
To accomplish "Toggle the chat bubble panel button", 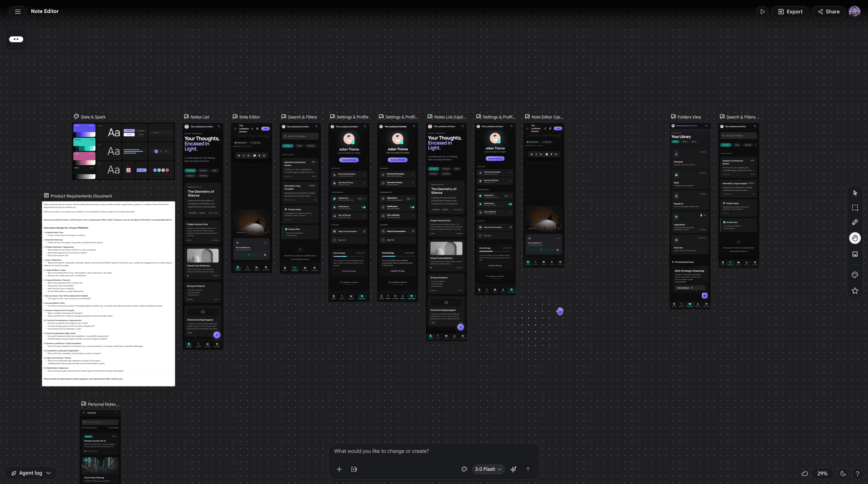I will tap(16, 39).
